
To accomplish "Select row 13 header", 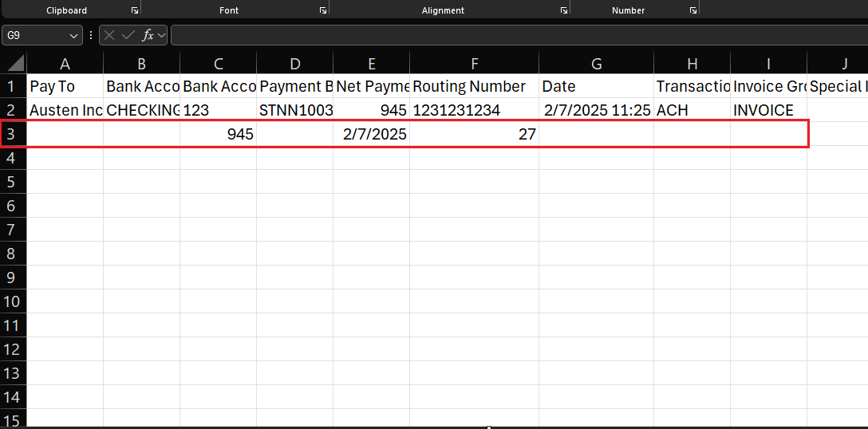I will pyautogui.click(x=14, y=373).
